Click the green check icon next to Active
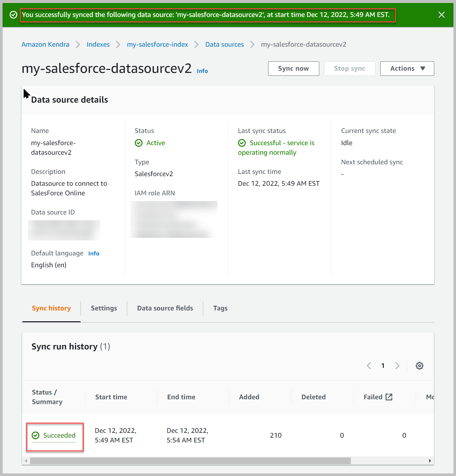Viewport: 456px width, 476px height. pyautogui.click(x=139, y=143)
